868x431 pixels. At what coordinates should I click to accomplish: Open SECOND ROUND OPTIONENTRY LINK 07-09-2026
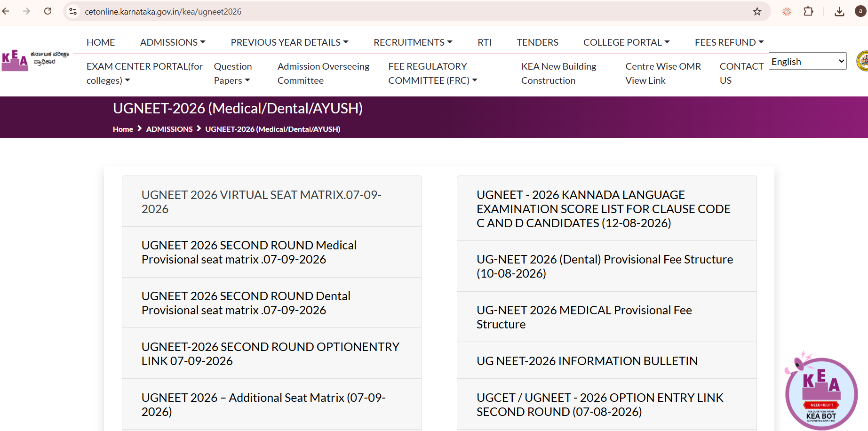[271, 354]
